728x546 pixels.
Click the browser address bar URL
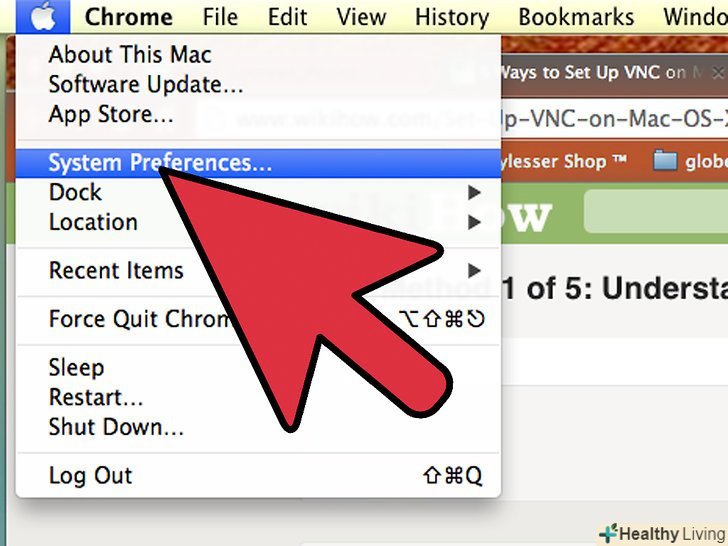point(613,119)
